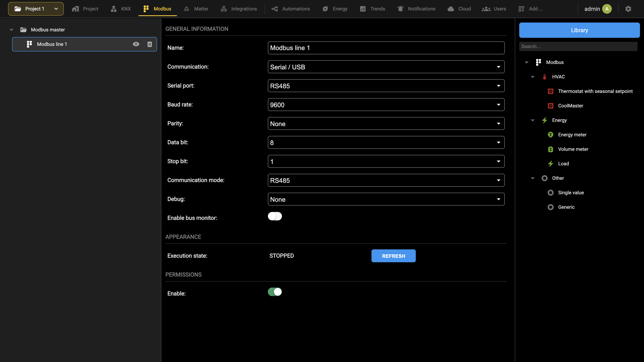The width and height of the screenshot is (644, 362).
Task: Collapse the HVAC library group
Action: pyautogui.click(x=533, y=77)
